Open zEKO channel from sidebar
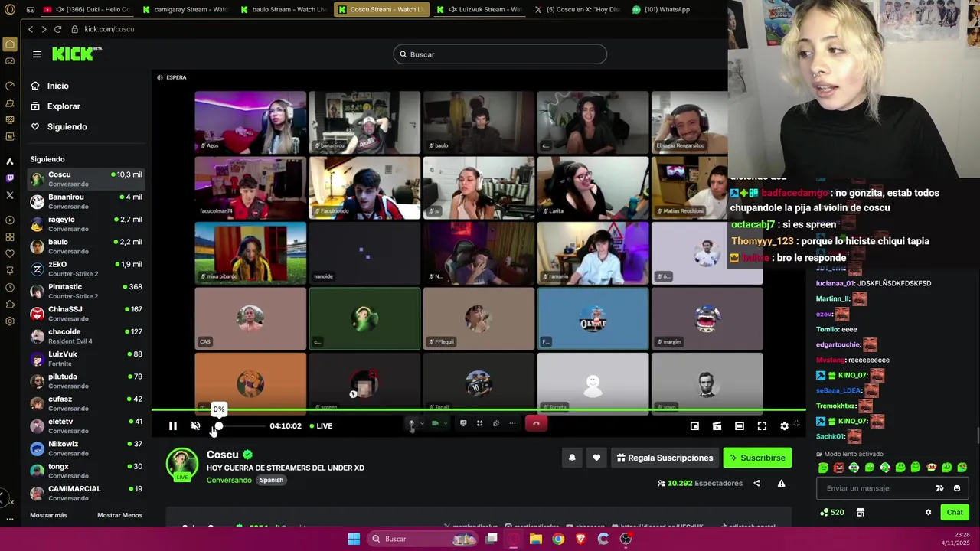Viewport: 980px width, 551px height. tap(86, 269)
